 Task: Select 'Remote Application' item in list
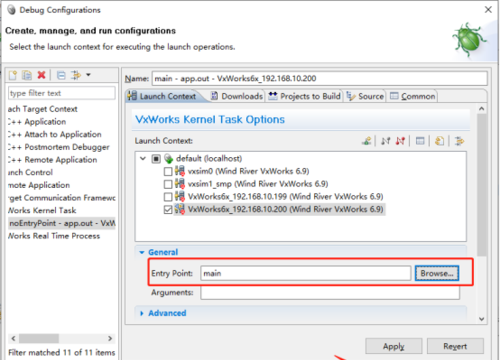click(x=39, y=185)
